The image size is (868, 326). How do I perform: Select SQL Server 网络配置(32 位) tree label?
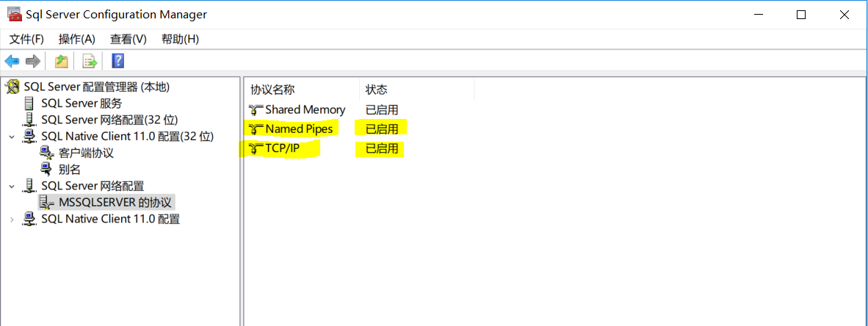pyautogui.click(x=109, y=120)
